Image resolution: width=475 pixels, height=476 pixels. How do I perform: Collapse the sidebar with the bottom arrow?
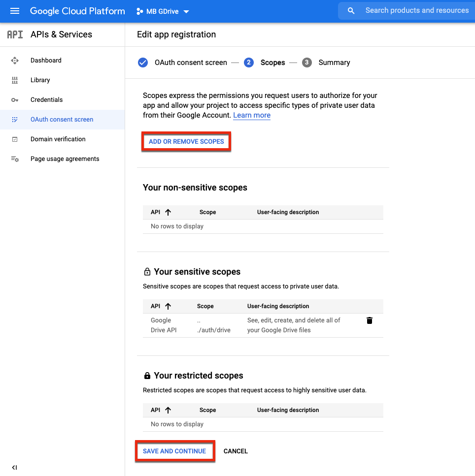coord(14,468)
